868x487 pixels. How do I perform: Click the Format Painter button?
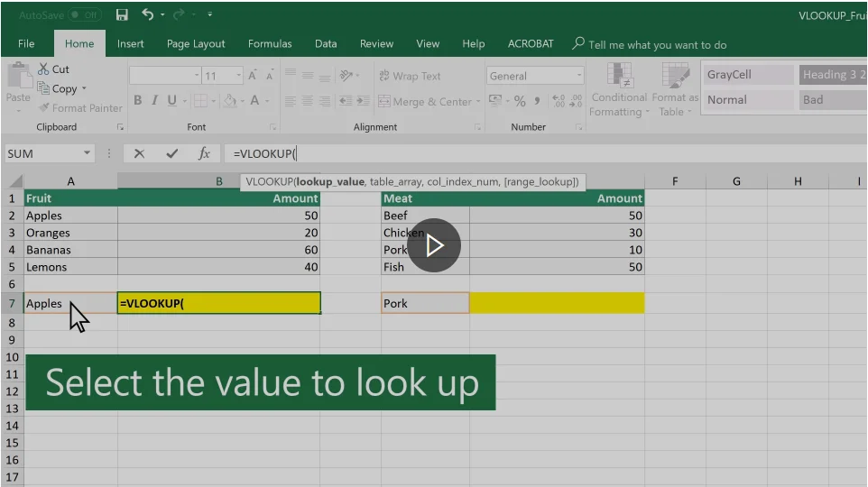pyautogui.click(x=80, y=108)
